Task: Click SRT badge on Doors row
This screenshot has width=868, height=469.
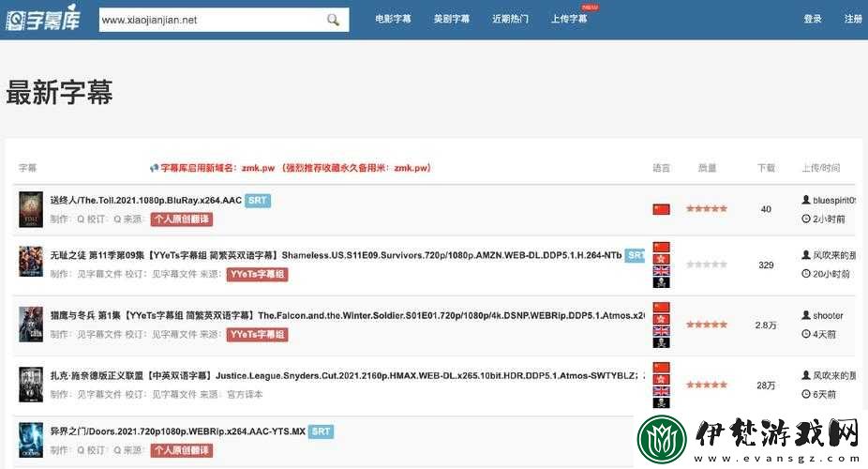Action: tap(322, 431)
